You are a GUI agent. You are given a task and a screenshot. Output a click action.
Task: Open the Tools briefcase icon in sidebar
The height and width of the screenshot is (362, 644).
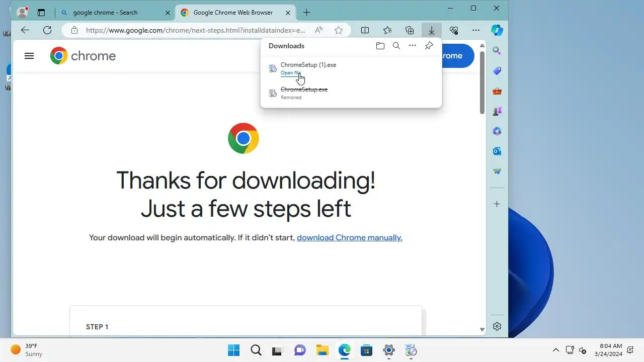(x=497, y=91)
